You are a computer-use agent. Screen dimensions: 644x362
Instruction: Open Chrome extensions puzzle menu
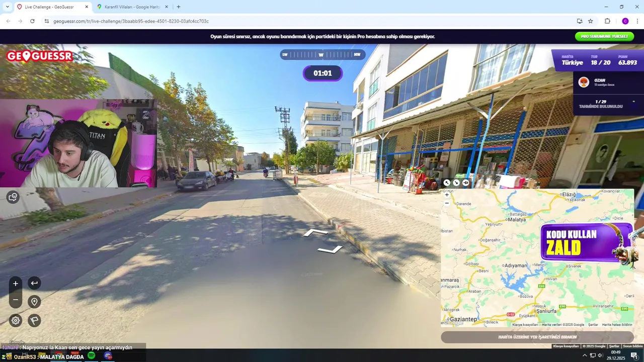pos(607,21)
